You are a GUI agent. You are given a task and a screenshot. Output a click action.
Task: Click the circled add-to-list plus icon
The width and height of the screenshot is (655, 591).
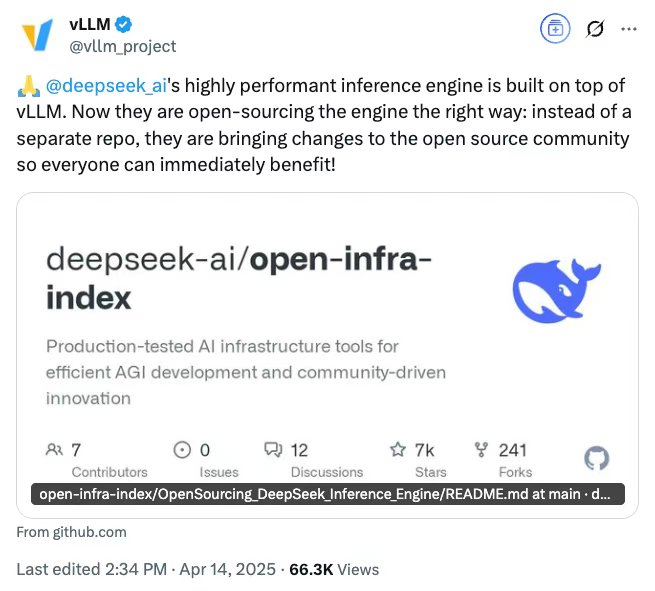pos(555,29)
